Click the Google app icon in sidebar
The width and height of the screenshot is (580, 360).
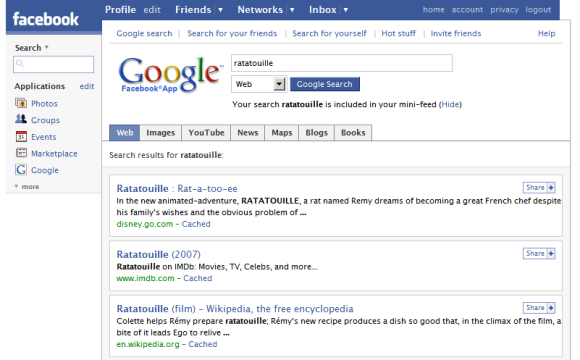coord(21,169)
